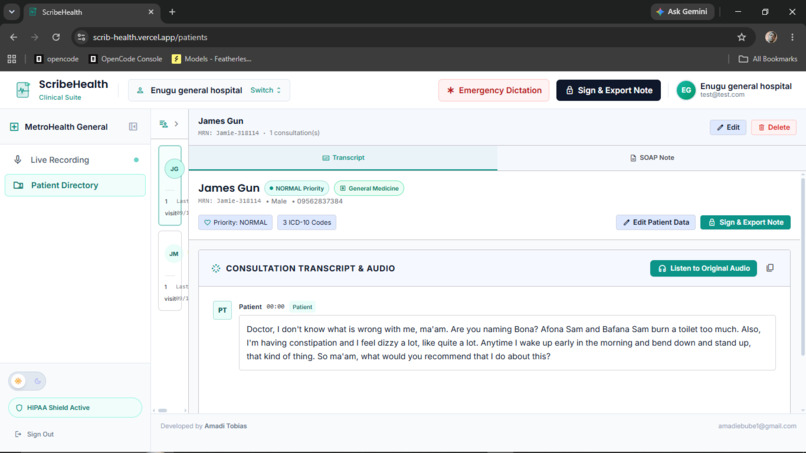Viewport: 806px width, 453px height.
Task: Select the JG patient card
Action: [170, 186]
